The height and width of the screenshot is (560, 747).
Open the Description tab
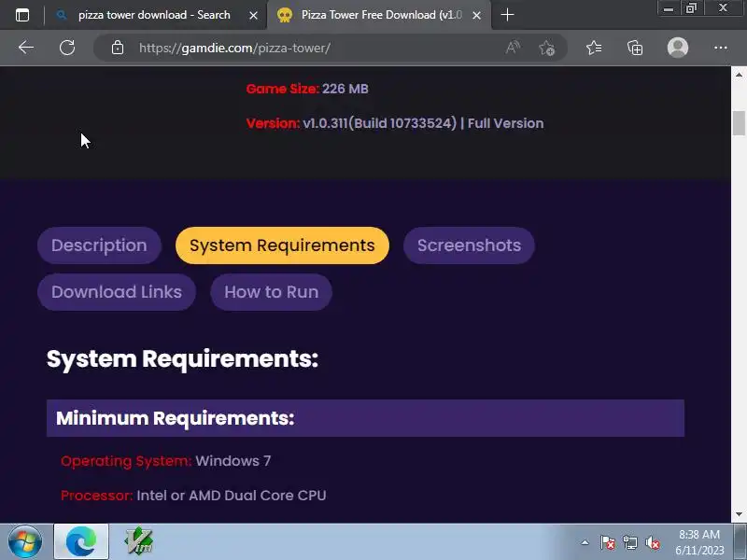pyautogui.click(x=99, y=245)
